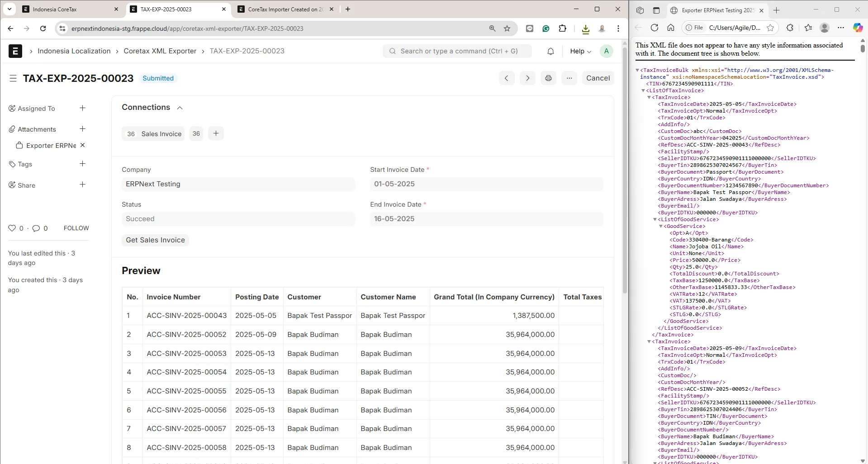This screenshot has height=464, width=868.
Task: Open a new Edge tab
Action: click(x=777, y=10)
